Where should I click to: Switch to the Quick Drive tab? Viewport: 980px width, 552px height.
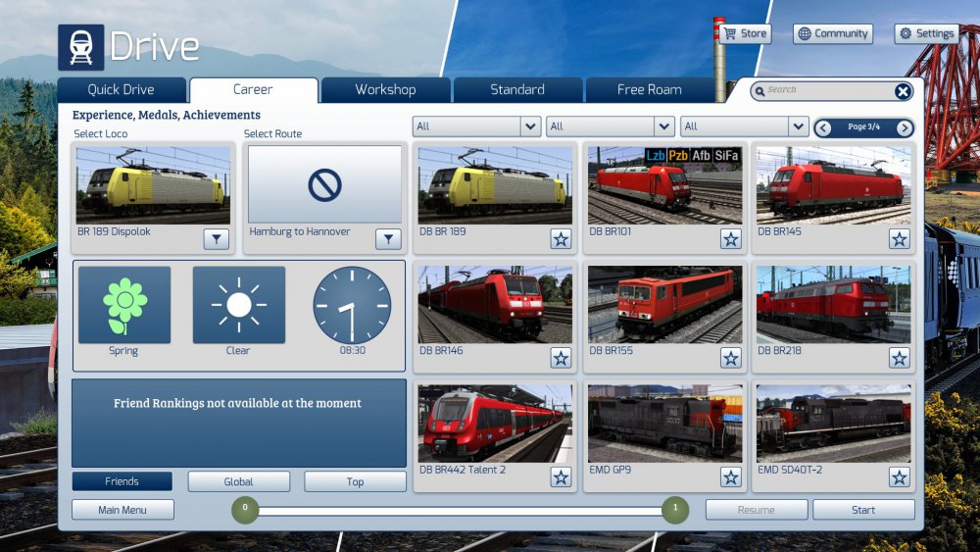[x=122, y=90]
